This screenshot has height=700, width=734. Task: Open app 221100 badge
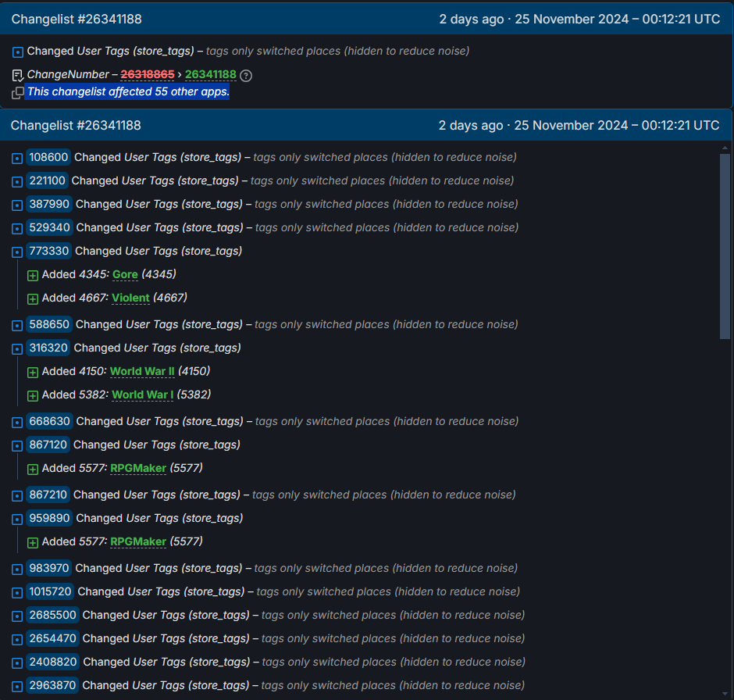(x=48, y=180)
